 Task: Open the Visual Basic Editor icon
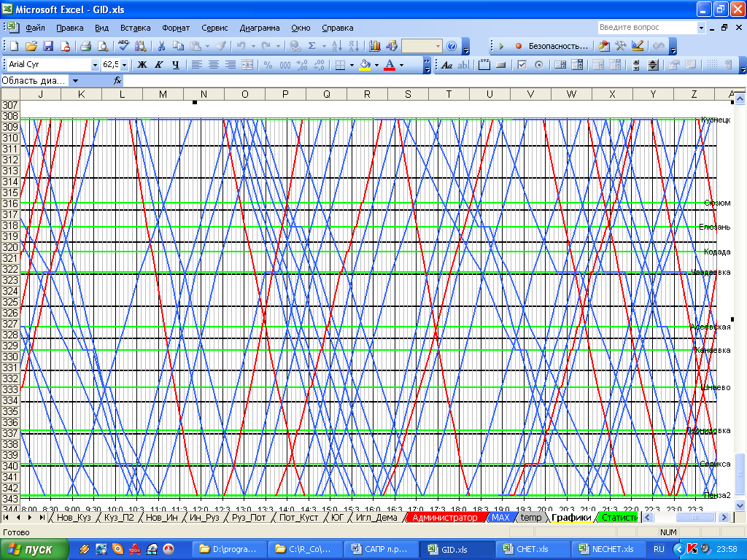(x=603, y=46)
